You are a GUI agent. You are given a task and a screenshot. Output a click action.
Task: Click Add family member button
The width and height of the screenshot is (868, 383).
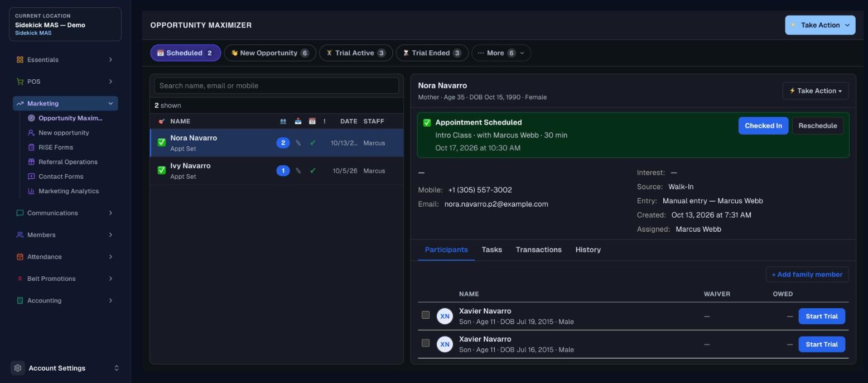coord(807,274)
